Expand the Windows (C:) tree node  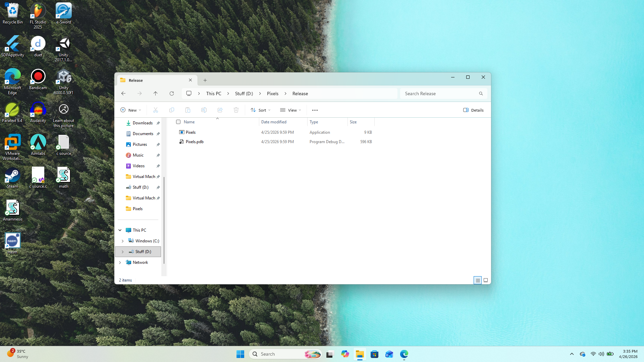point(123,241)
